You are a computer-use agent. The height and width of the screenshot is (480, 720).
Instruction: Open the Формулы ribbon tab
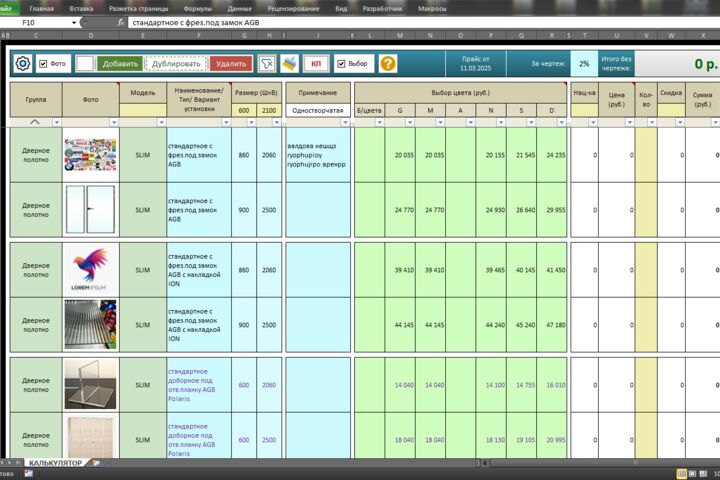[197, 8]
